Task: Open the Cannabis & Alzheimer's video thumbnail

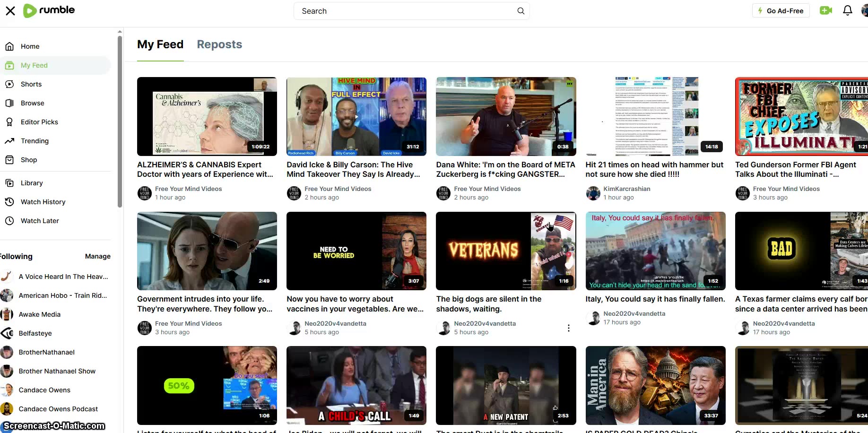Action: tap(207, 116)
